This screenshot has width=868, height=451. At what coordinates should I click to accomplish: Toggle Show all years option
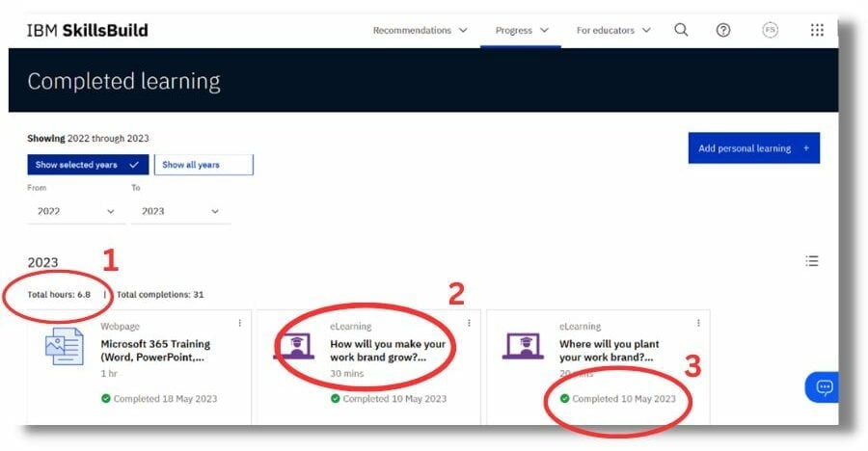point(203,165)
